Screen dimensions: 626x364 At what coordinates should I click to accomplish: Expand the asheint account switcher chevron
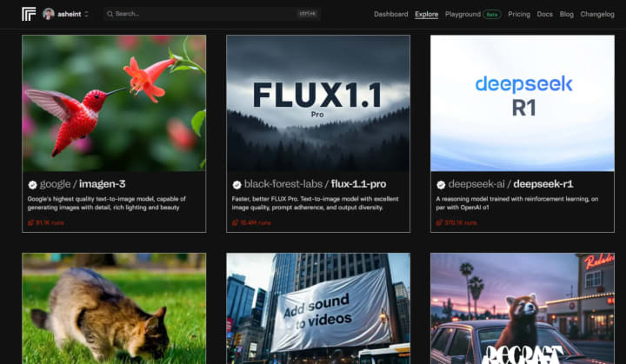(86, 14)
